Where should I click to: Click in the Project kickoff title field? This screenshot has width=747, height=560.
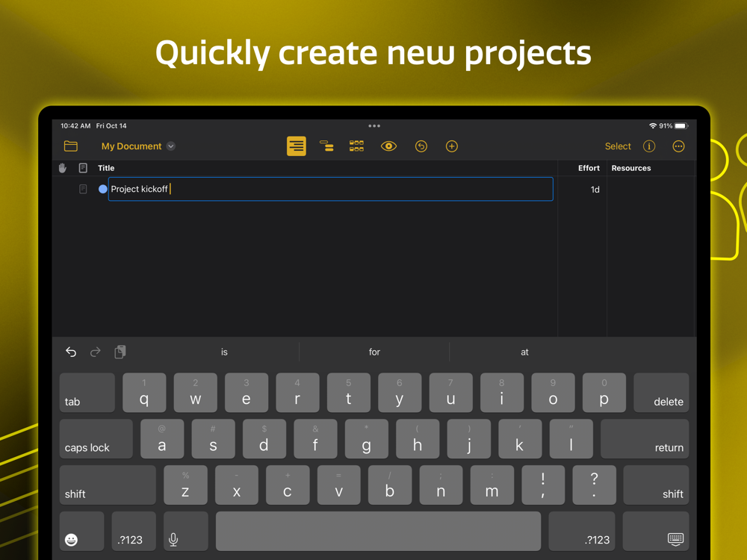(331, 189)
